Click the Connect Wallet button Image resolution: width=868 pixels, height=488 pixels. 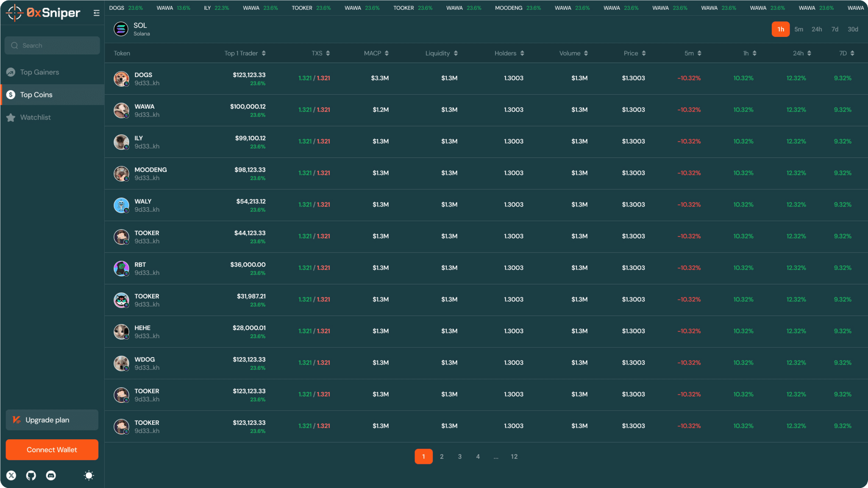tap(52, 449)
